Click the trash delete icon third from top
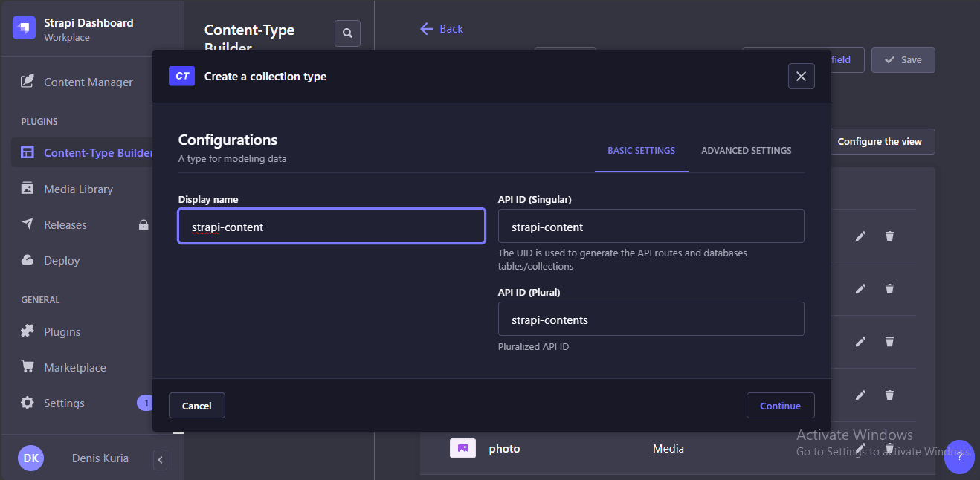 click(x=889, y=342)
